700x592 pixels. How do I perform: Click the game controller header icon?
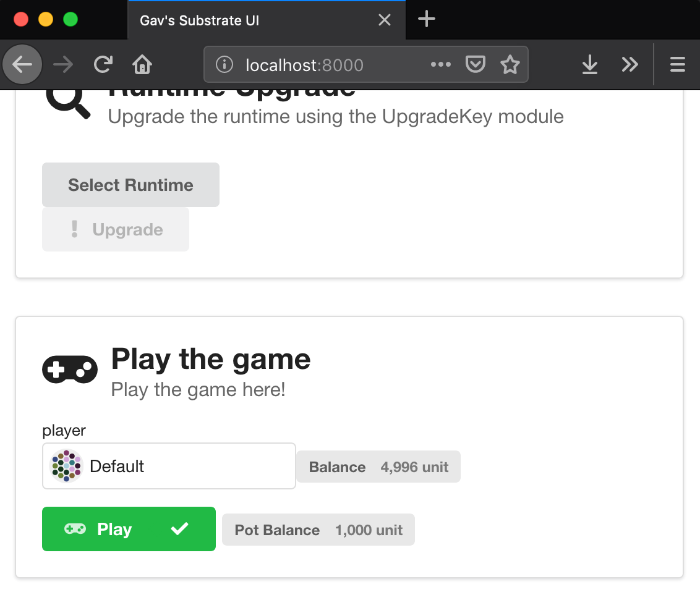(x=70, y=369)
